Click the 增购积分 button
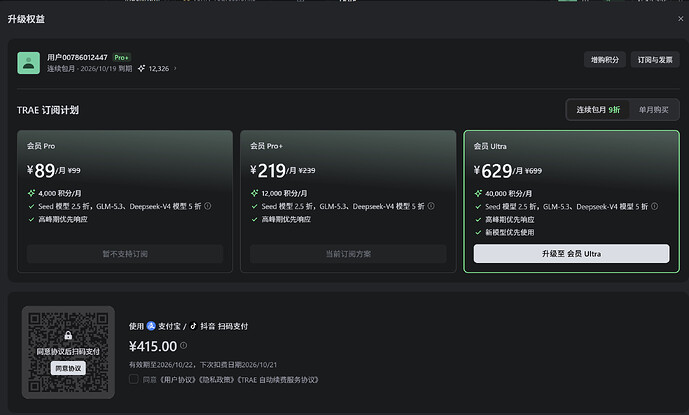Screen dimensions: 689x415 tap(605, 60)
